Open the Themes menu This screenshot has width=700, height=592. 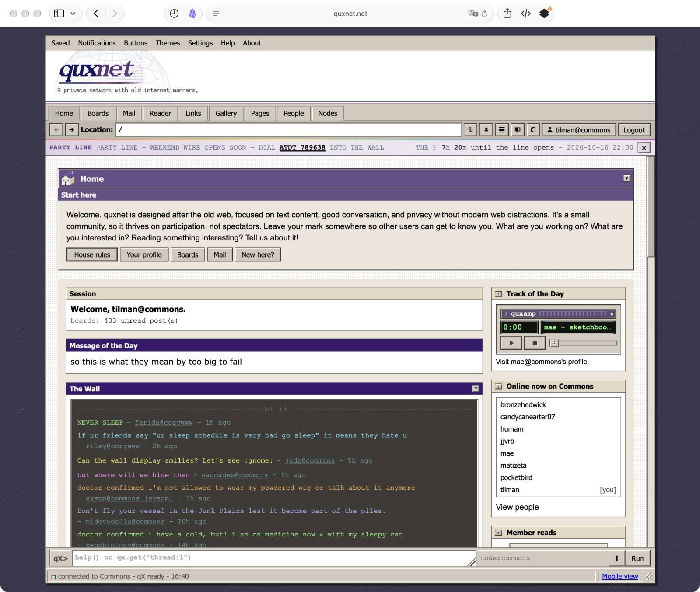click(168, 43)
